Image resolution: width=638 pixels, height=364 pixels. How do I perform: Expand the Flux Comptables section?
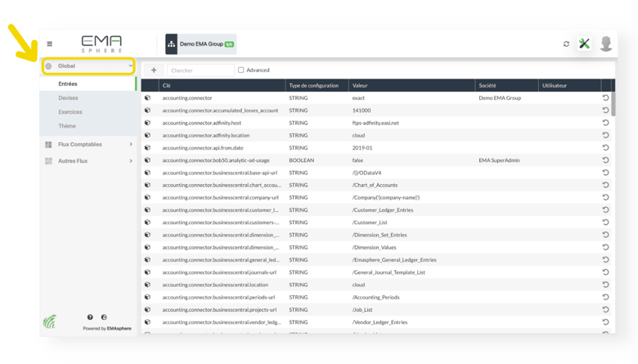[88, 145]
